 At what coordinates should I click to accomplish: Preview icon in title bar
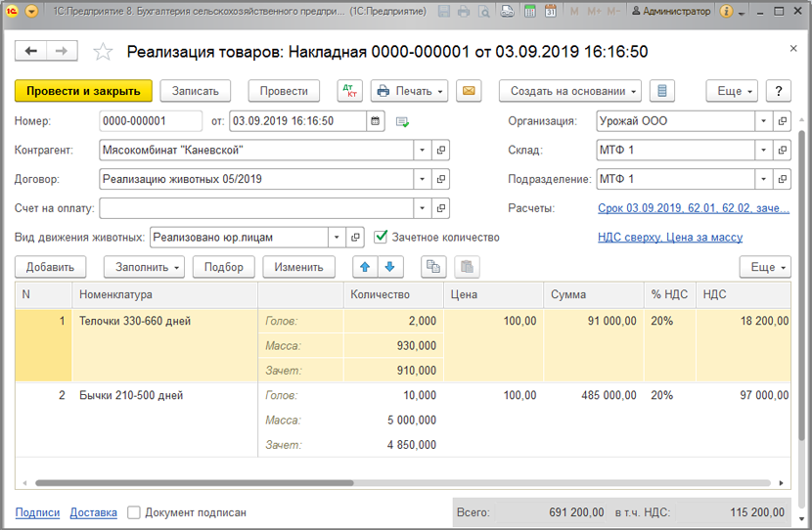(483, 11)
